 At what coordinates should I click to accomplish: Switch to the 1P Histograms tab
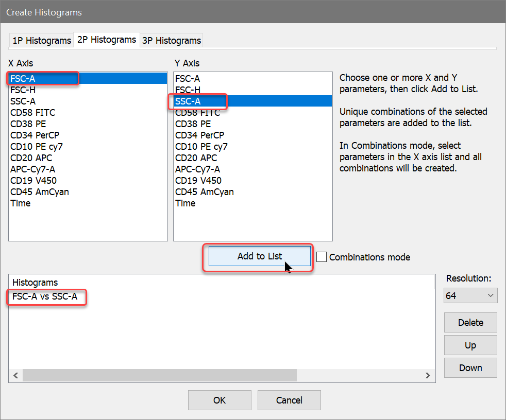pyautogui.click(x=41, y=40)
